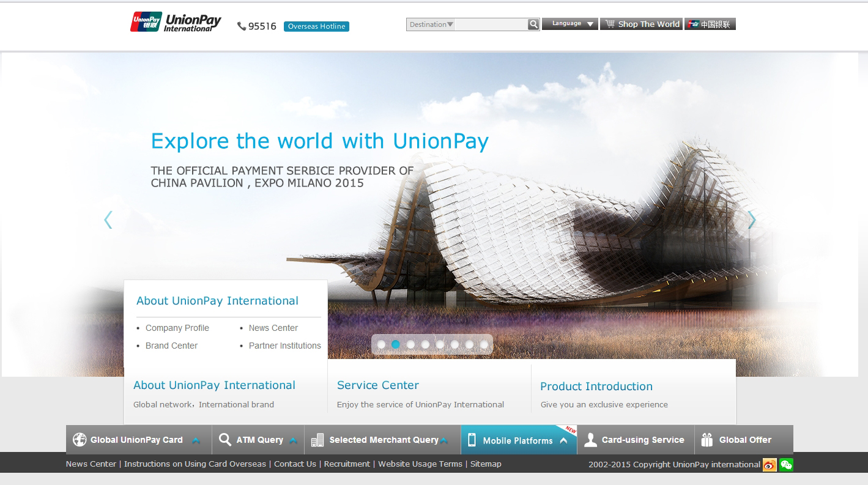Select the first carousel dot
This screenshot has width=868, height=485.
(x=381, y=344)
